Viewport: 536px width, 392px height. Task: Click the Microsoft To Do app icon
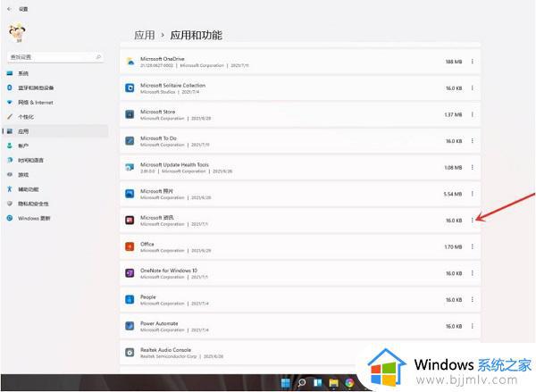point(130,141)
